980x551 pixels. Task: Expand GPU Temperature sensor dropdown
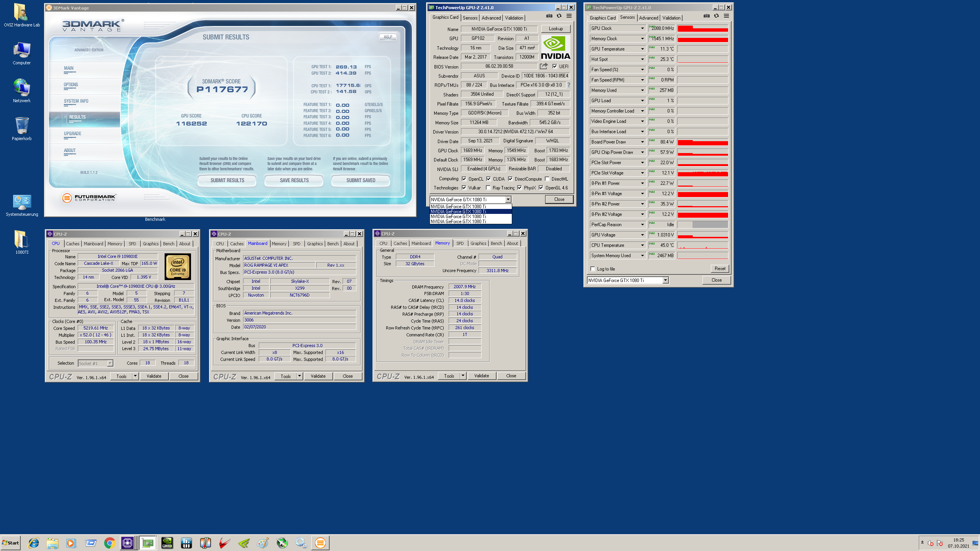click(642, 49)
